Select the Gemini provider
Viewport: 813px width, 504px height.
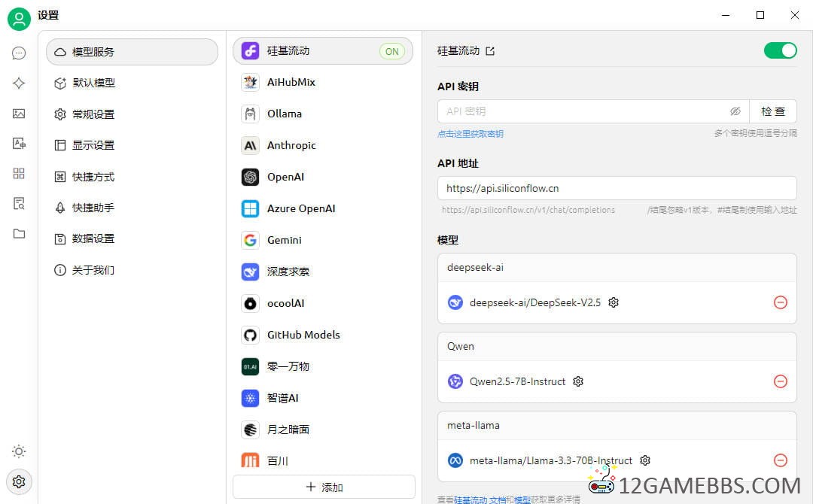323,241
